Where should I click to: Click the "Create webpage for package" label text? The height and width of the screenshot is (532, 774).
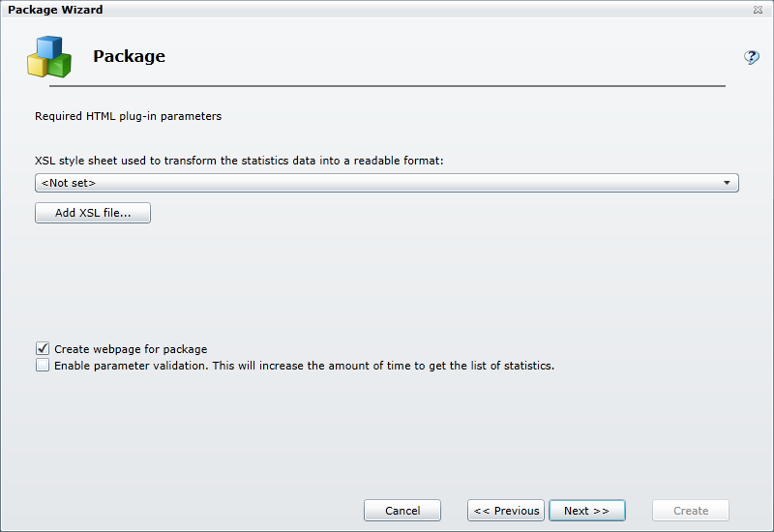tap(131, 349)
